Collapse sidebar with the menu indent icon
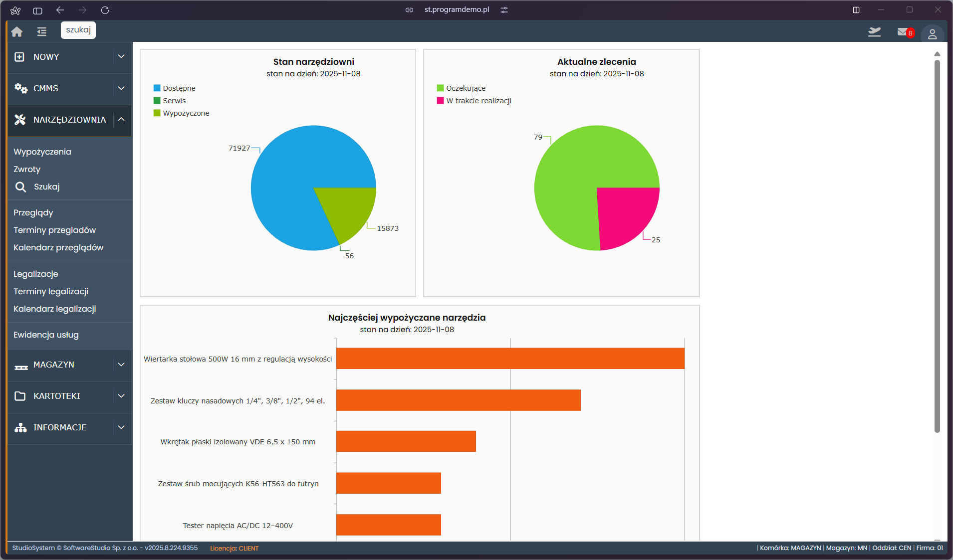Image resolution: width=953 pixels, height=560 pixels. [42, 32]
